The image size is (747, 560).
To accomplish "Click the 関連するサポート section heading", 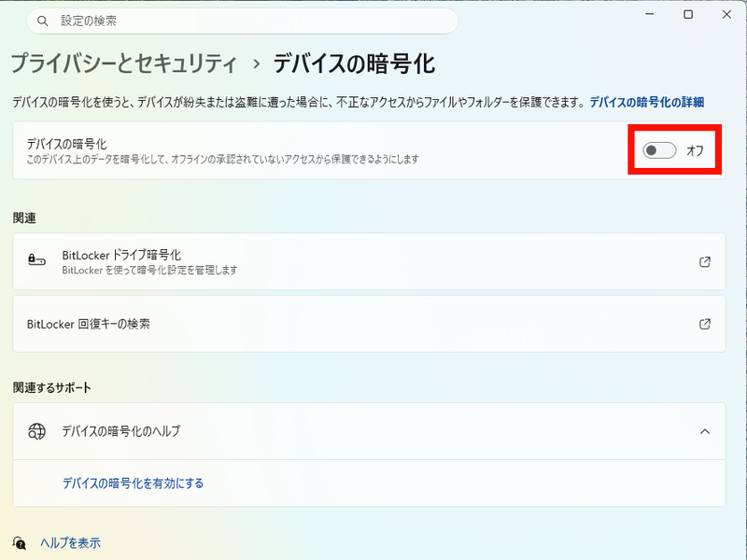I will pos(52,387).
